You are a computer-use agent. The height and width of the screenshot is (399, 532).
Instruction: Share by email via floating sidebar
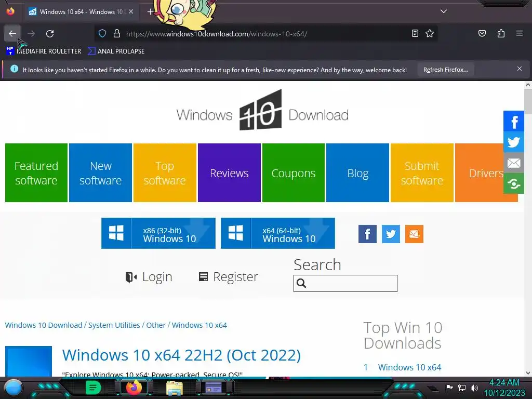click(x=514, y=163)
